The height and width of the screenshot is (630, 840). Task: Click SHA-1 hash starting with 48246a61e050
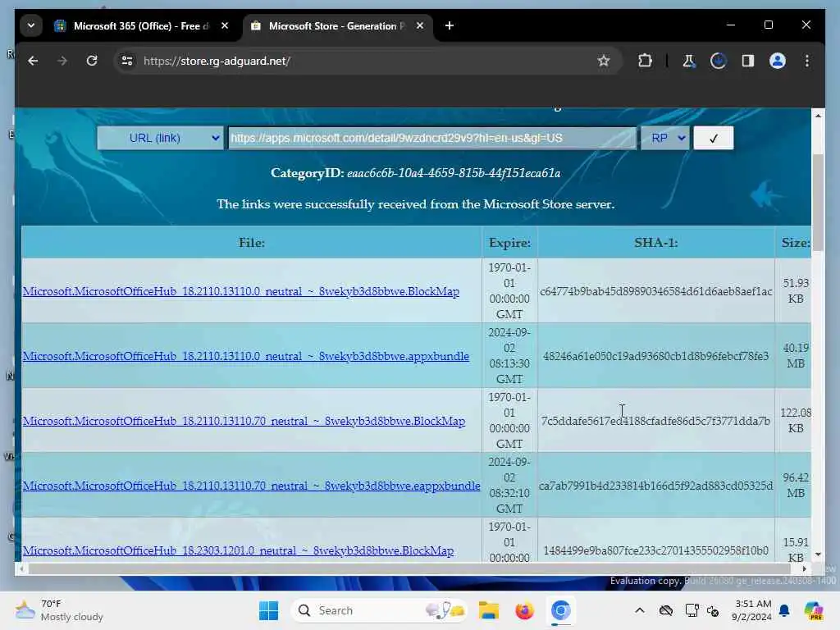[655, 356]
